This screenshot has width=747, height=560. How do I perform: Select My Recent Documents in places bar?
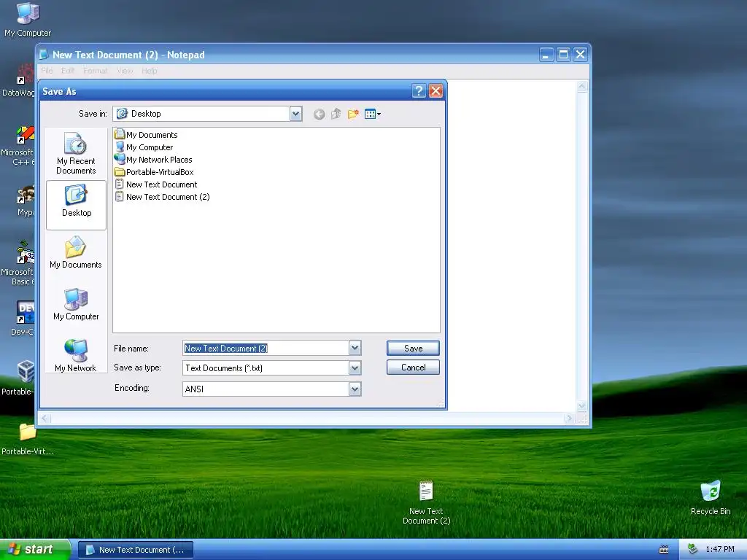pyautogui.click(x=76, y=154)
